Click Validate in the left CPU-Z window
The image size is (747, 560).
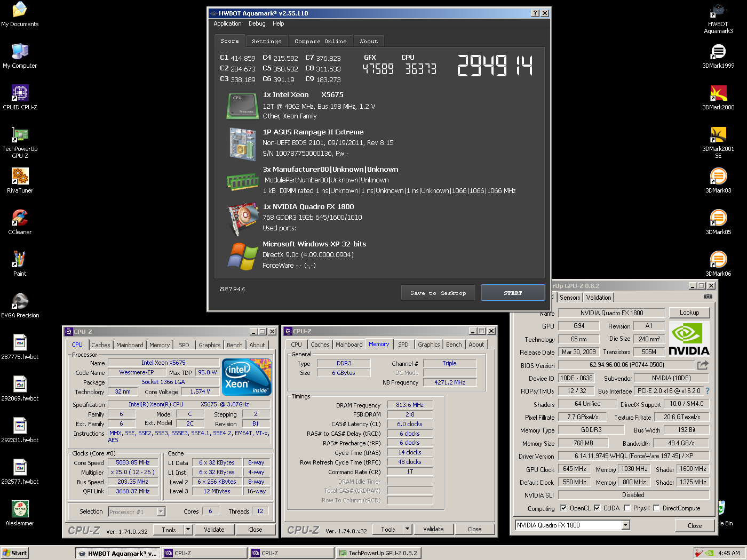tap(214, 530)
